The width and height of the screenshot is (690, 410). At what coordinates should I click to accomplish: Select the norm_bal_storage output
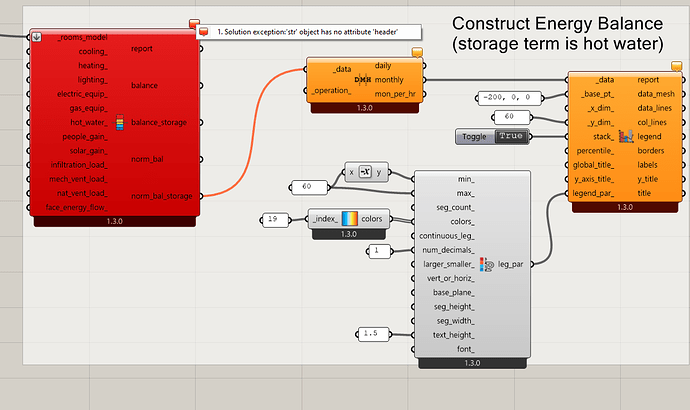[162, 196]
